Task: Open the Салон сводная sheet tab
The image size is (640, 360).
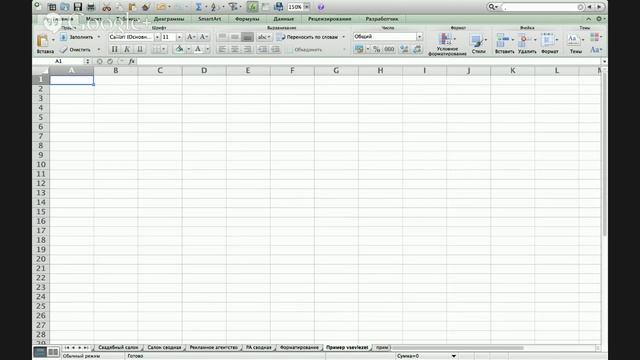Action: [164, 347]
